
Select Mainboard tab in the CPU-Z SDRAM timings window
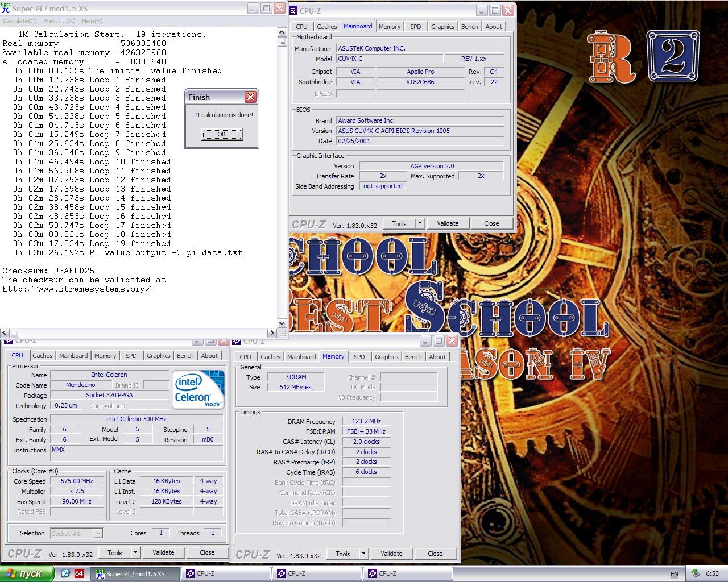(301, 357)
